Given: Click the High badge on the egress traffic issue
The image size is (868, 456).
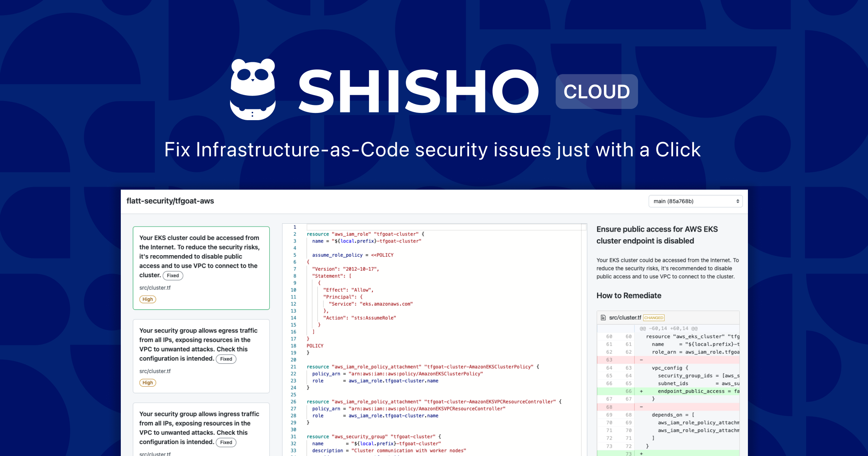Looking at the screenshot, I should [148, 383].
